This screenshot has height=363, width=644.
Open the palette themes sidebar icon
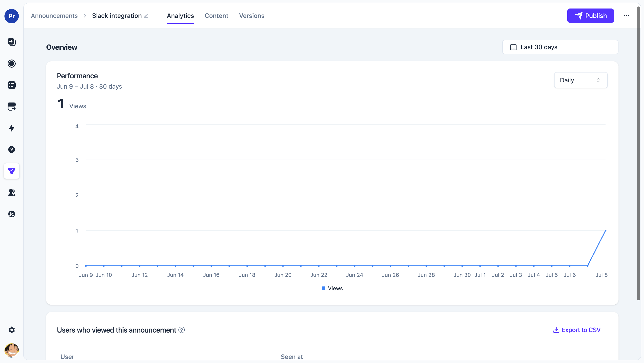pyautogui.click(x=11, y=214)
